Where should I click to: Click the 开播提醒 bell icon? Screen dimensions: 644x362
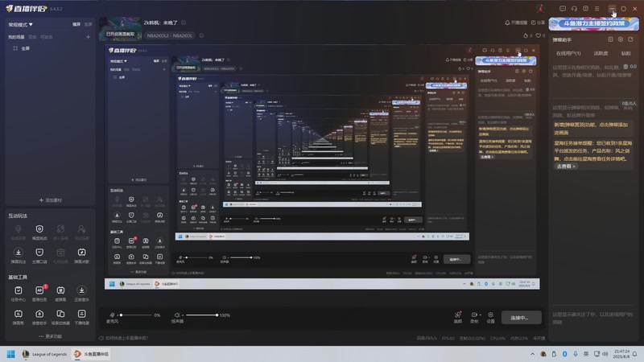[x=507, y=23]
